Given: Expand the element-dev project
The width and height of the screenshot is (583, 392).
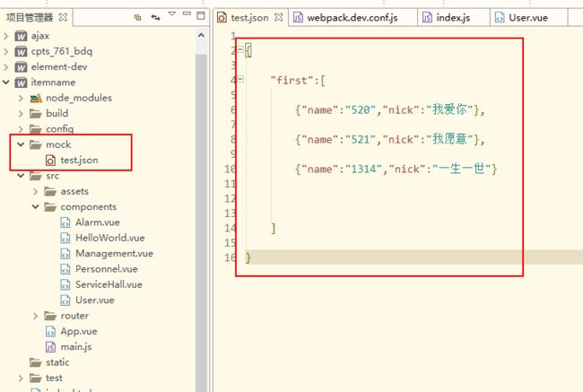Looking at the screenshot, I should coord(6,67).
